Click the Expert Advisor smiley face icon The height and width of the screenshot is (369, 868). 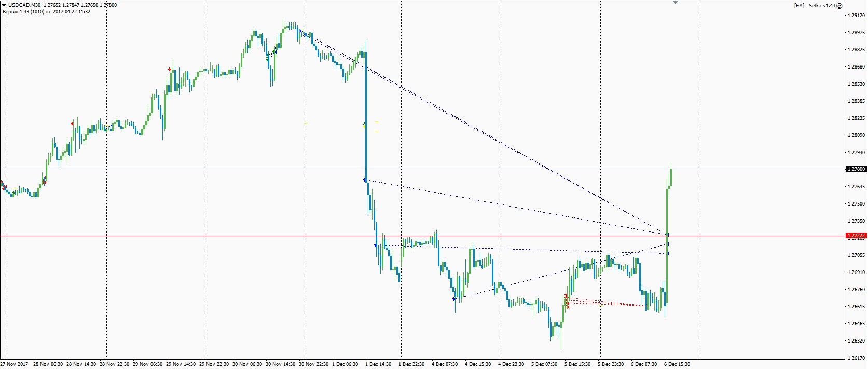[839, 6]
